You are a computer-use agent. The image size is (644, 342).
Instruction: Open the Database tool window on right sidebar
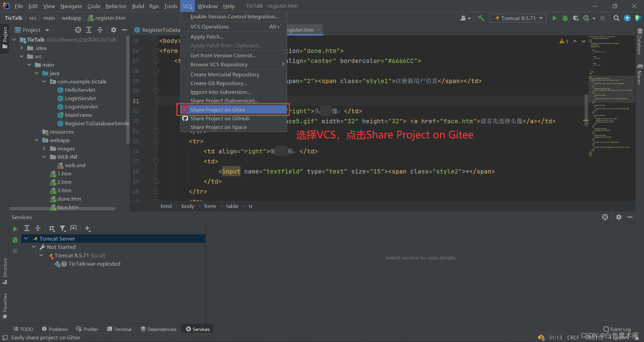639,42
